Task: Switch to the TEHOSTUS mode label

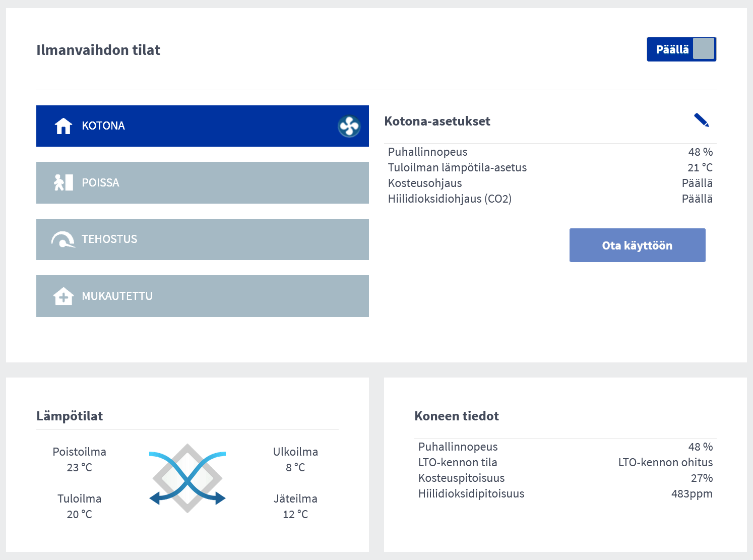Action: pos(109,239)
